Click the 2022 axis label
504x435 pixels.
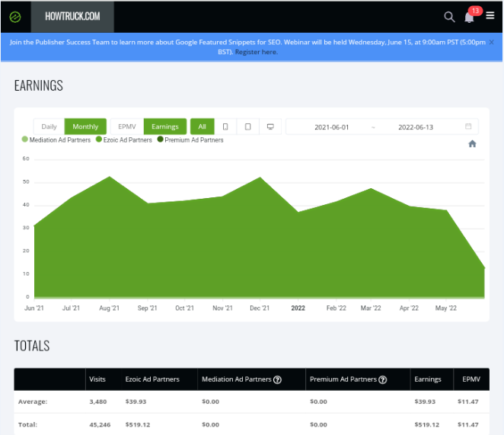point(298,309)
